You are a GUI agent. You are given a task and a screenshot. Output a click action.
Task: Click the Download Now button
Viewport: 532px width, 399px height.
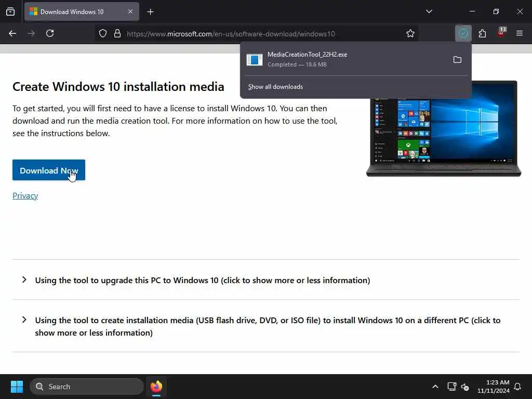(49, 170)
